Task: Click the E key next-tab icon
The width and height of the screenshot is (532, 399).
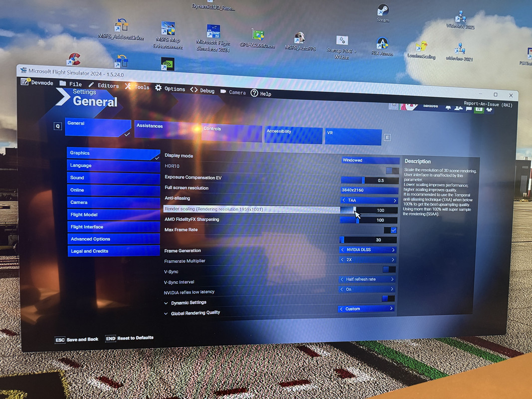Action: 387,138
